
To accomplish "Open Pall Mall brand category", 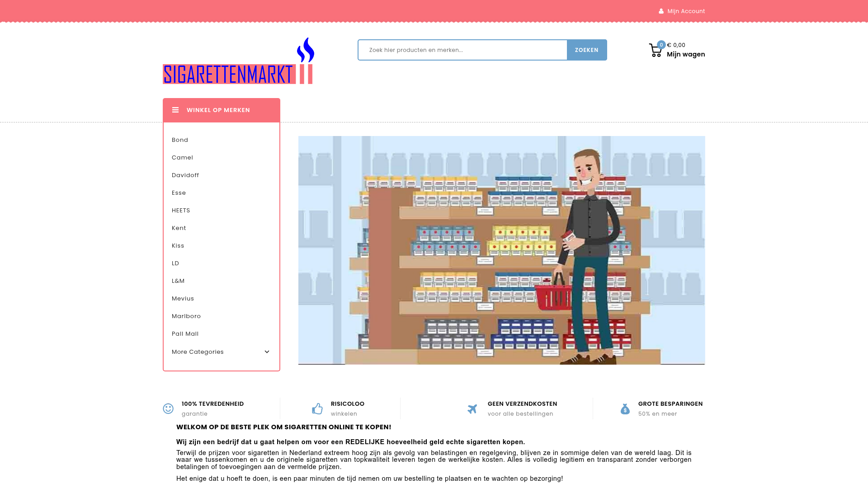I will (185, 334).
